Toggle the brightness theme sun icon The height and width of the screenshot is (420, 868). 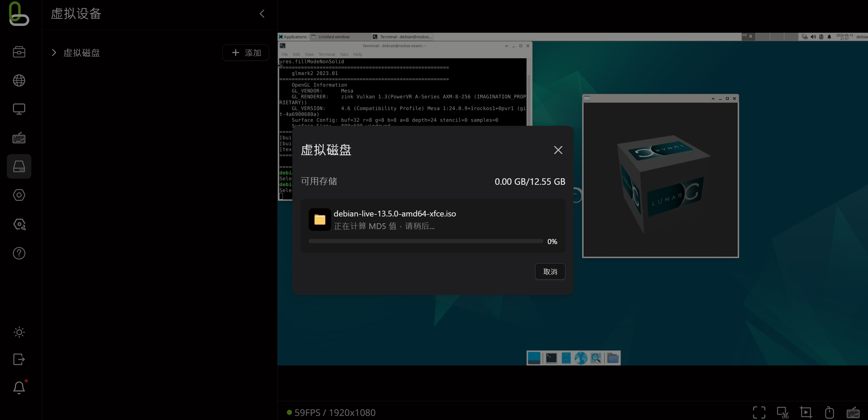19,332
